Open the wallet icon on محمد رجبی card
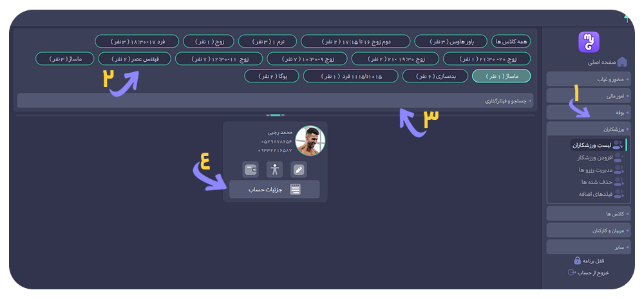The height and width of the screenshot is (299, 644). (x=250, y=169)
